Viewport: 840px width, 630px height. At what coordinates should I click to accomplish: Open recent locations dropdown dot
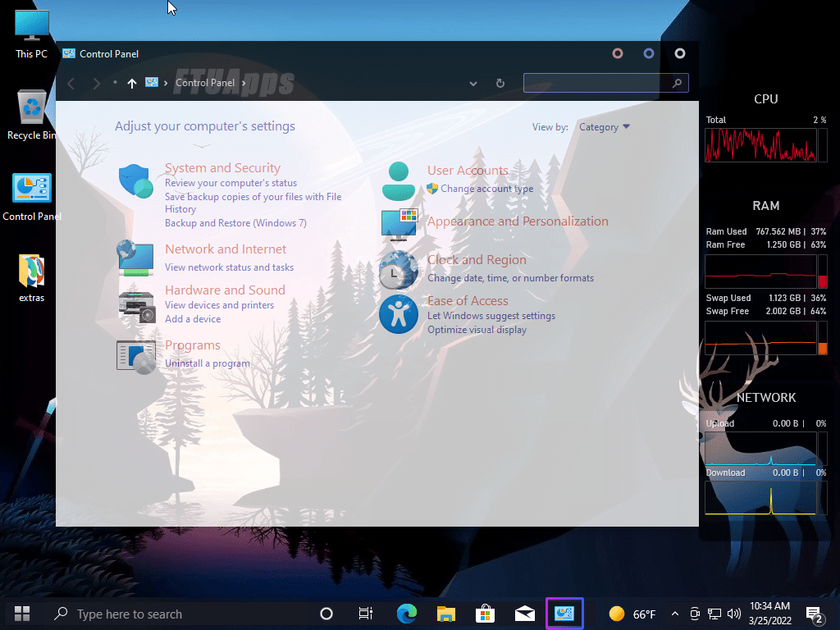coord(115,83)
